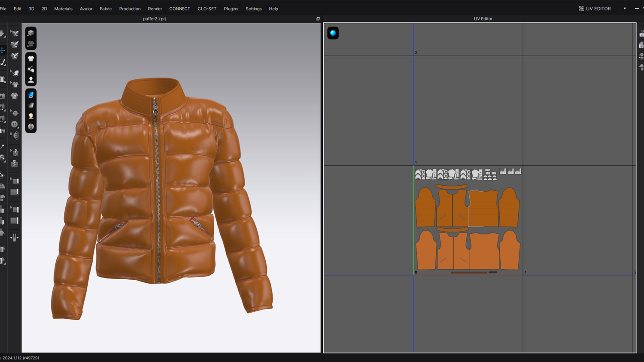644x362 pixels.
Task: Open the Materials menu
Action: click(x=63, y=9)
